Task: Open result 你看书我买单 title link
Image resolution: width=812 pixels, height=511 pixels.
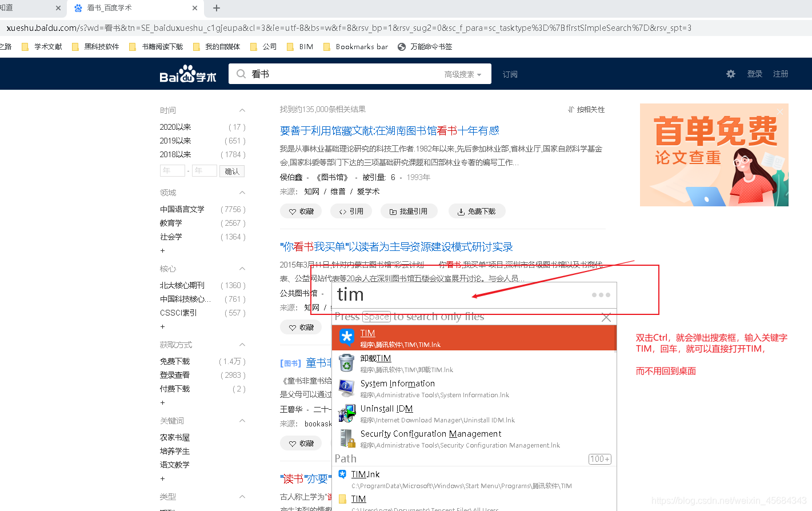Action: tap(397, 247)
